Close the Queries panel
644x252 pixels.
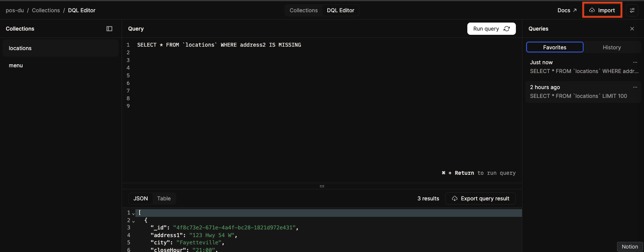point(632,29)
